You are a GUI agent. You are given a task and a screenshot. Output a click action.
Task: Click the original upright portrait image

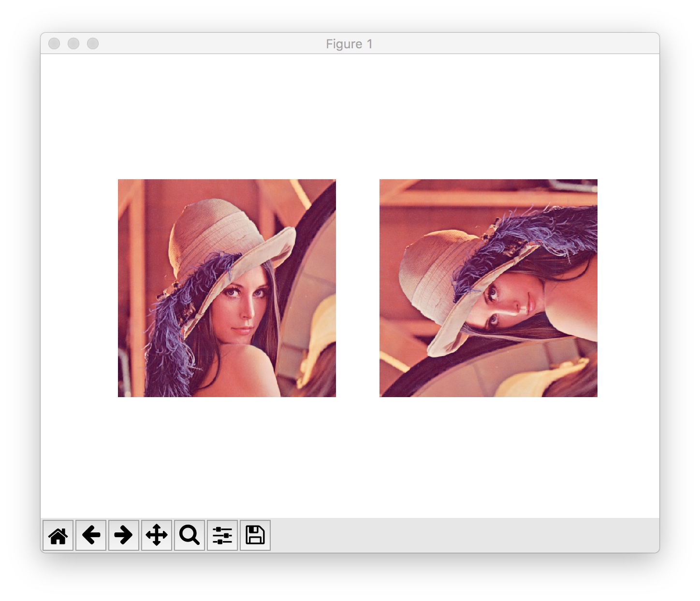pyautogui.click(x=227, y=288)
